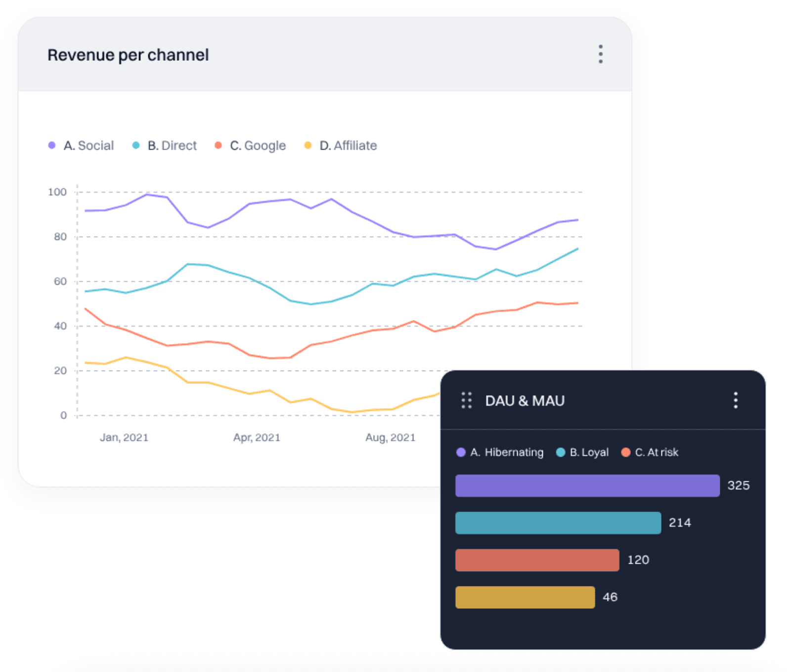Hide the B. Loyal segment via its legend

tap(588, 452)
